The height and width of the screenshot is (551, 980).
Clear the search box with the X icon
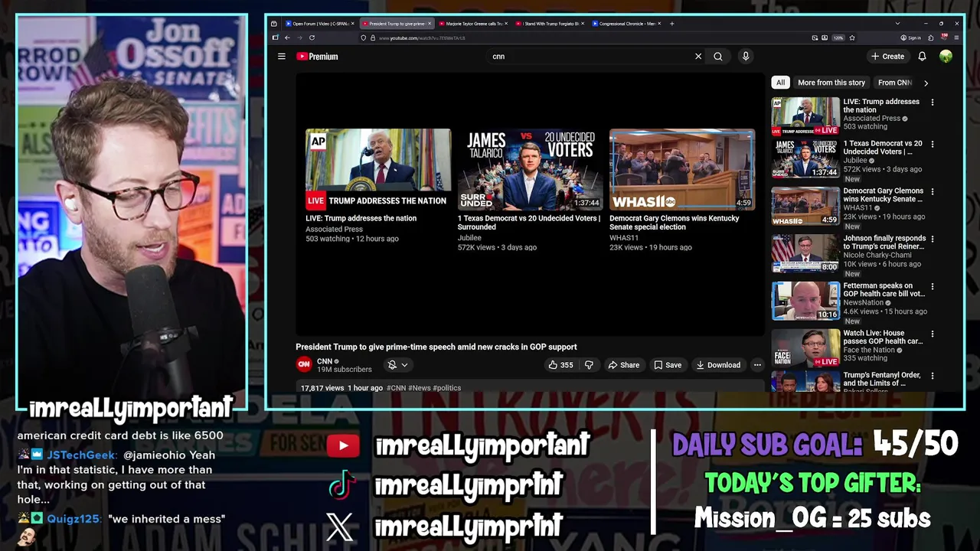tap(698, 57)
